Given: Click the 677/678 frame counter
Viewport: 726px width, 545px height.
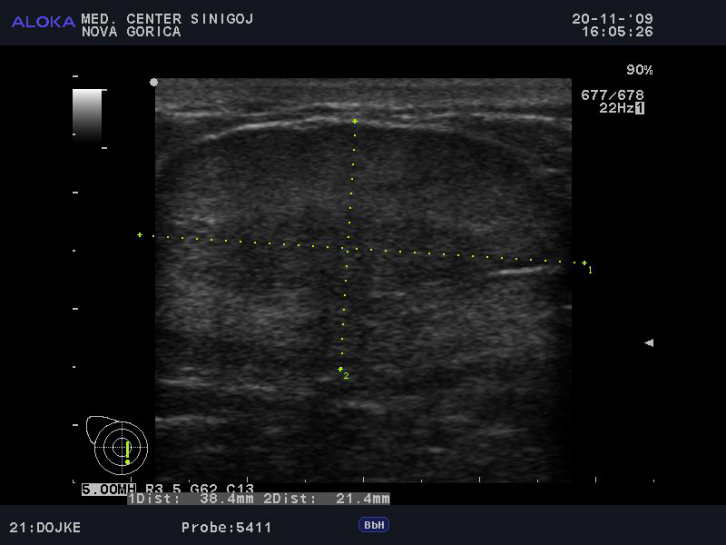Looking at the screenshot, I should 612,95.
